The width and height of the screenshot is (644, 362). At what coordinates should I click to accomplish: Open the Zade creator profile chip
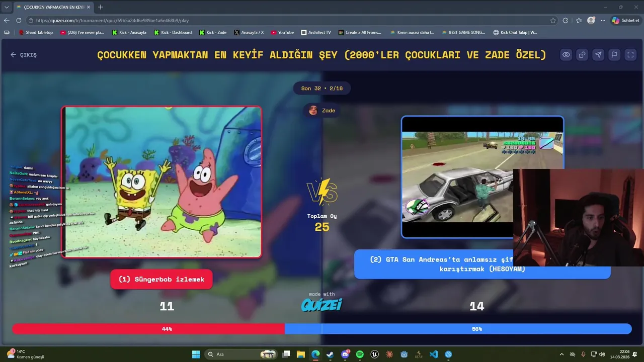pos(322,110)
